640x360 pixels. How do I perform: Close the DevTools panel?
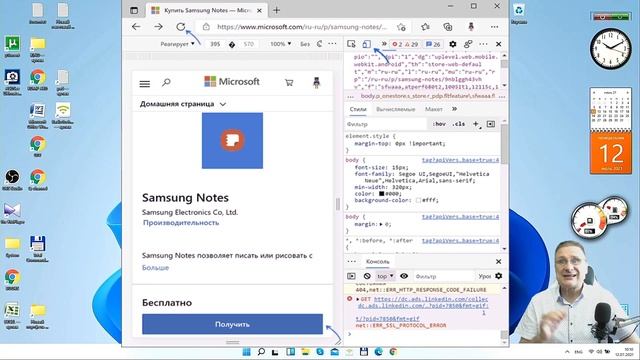tap(498, 44)
